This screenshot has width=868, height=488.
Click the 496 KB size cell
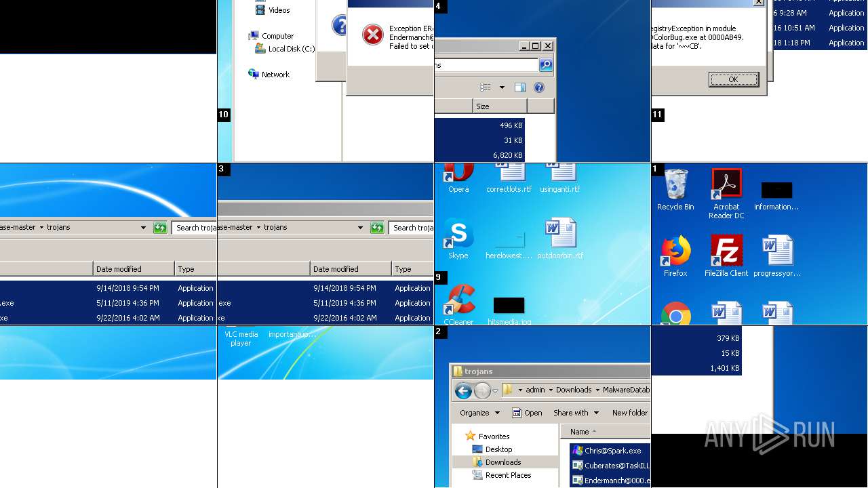tap(511, 125)
